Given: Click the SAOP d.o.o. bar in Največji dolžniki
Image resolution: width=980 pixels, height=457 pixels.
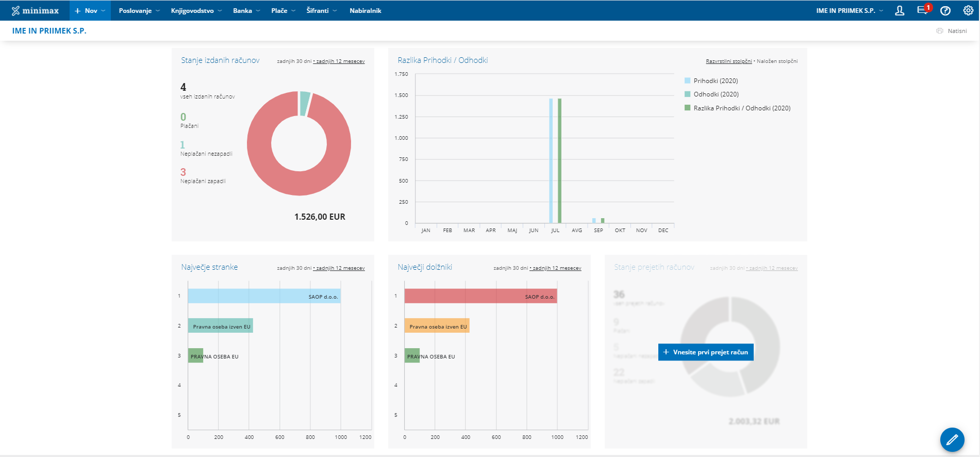Looking at the screenshot, I should [x=480, y=296].
